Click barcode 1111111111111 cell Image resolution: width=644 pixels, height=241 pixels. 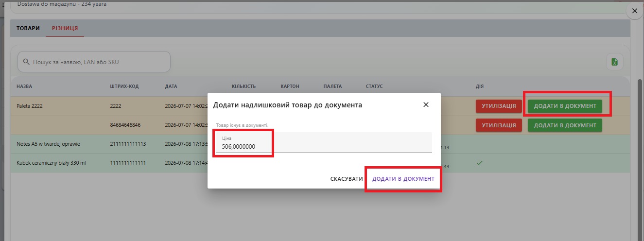[128, 163]
